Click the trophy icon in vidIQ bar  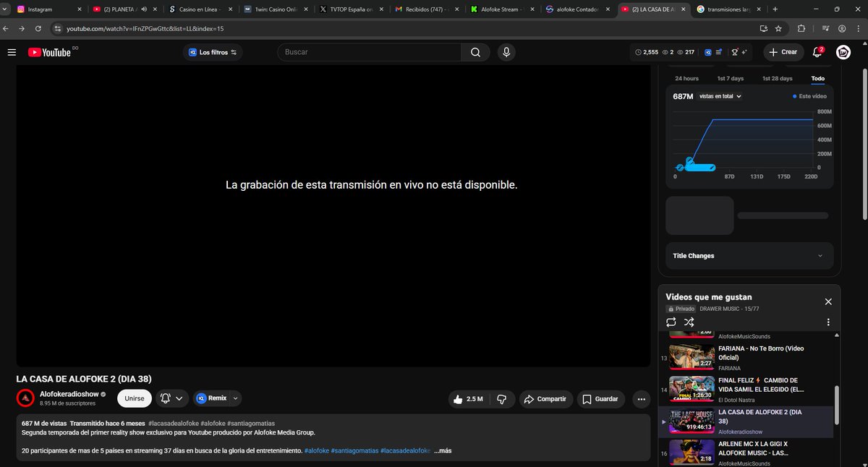tap(736, 52)
